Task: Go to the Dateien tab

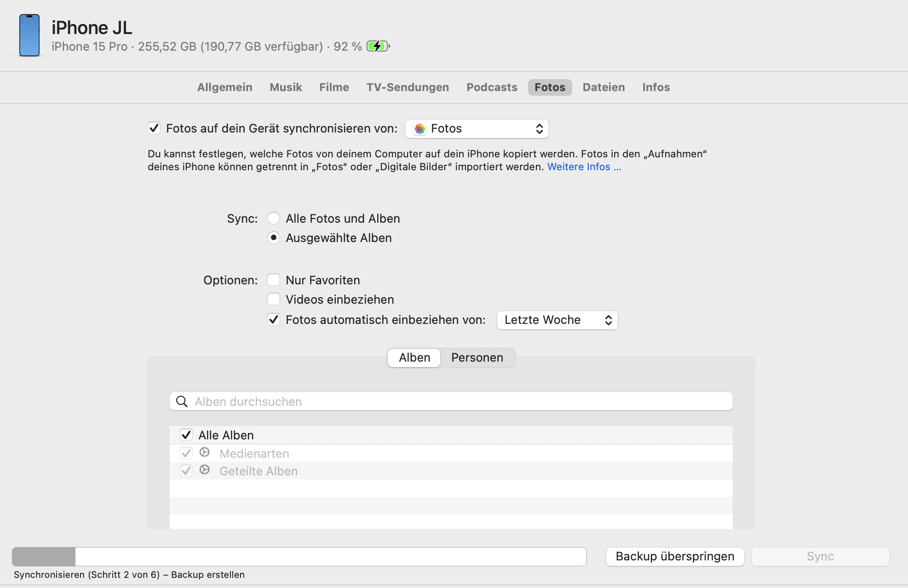Action: [603, 87]
